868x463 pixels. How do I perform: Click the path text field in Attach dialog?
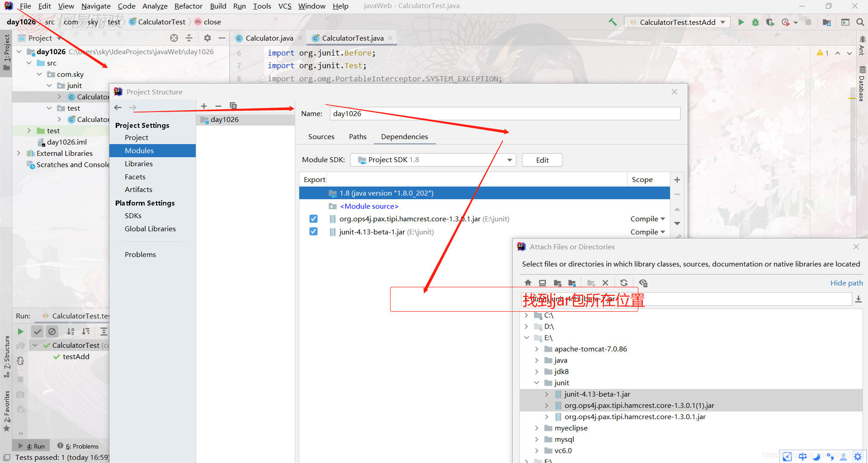686,299
